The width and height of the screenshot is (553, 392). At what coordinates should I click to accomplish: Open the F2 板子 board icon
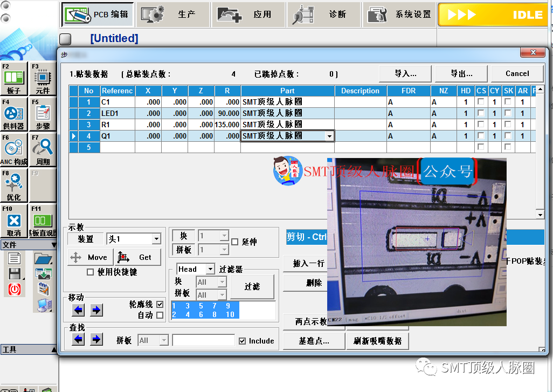pos(14,78)
